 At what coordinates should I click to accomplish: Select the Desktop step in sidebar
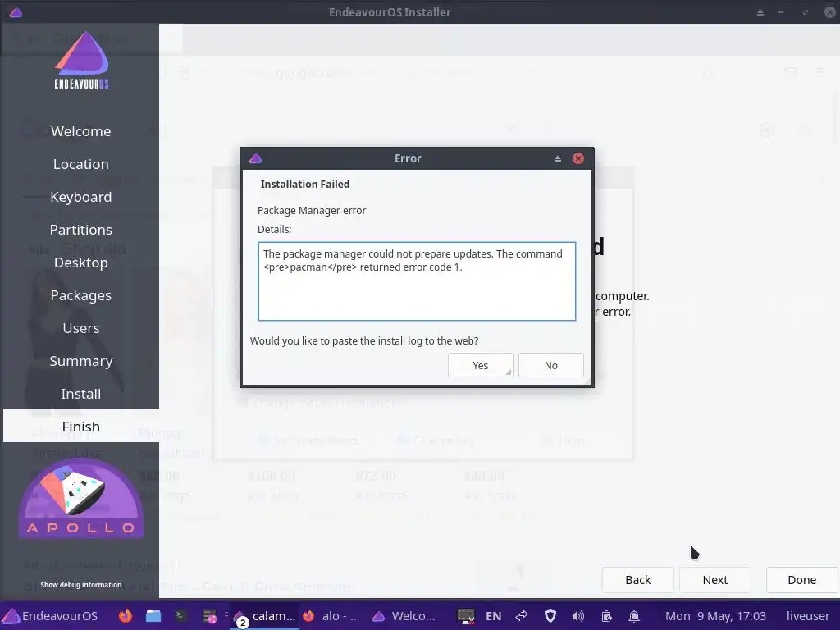coord(81,262)
